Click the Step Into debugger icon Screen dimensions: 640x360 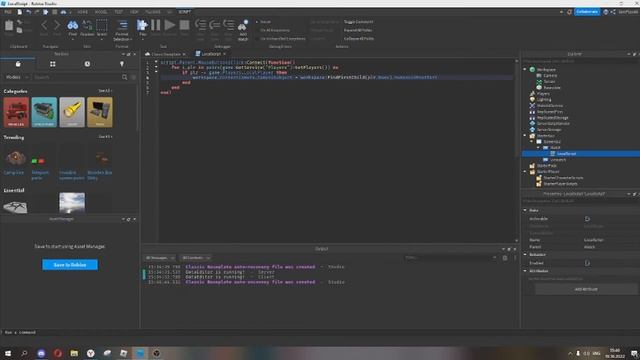(x=200, y=25)
